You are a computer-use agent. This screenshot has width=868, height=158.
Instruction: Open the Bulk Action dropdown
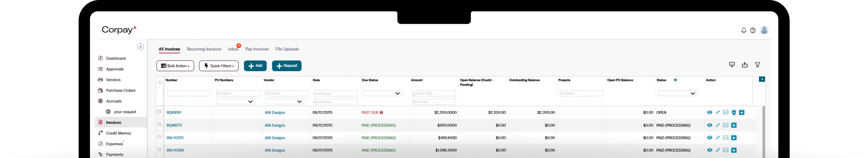point(175,66)
